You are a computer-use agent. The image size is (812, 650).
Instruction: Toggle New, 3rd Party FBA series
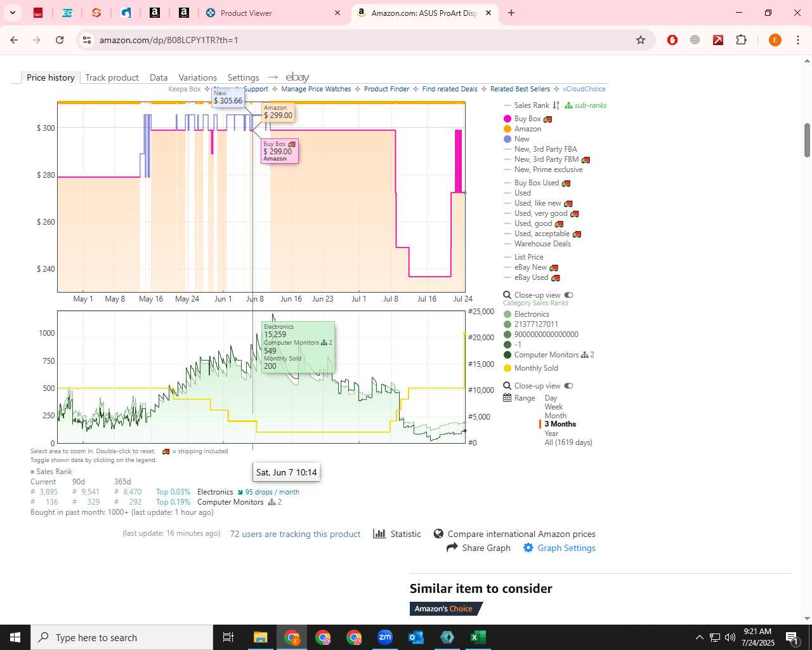[x=546, y=149]
